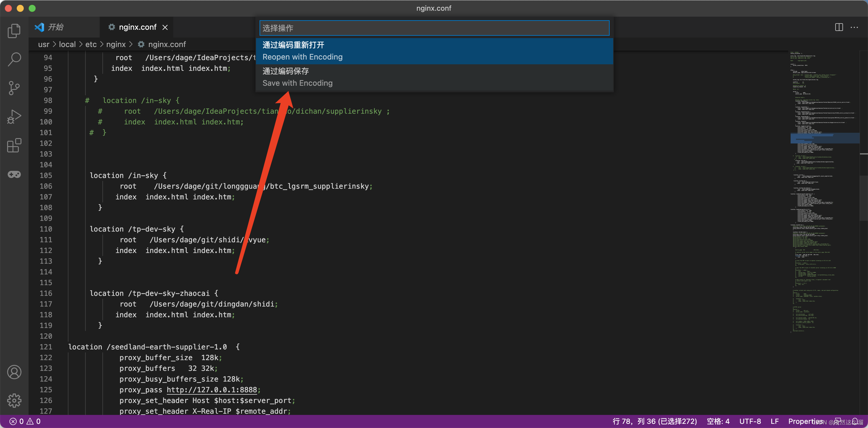Open the Manage gear icon
Viewport: 868px width, 428px height.
14,400
